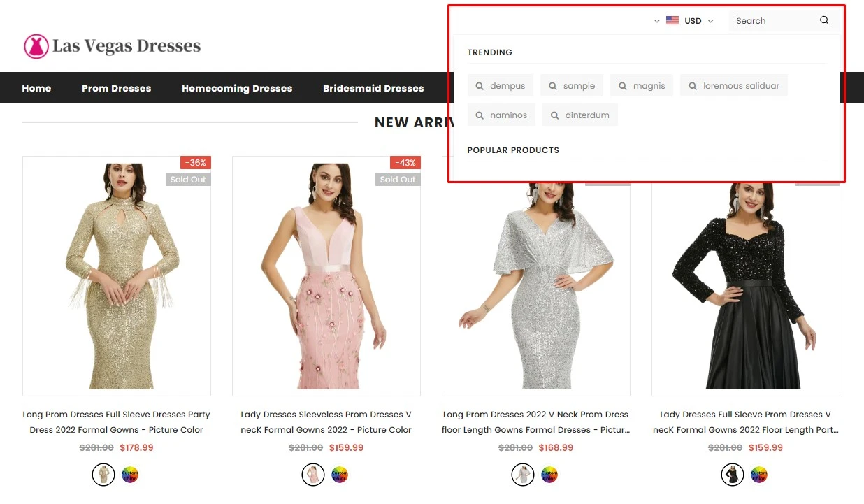Open the Homecoming Dresses menu item
The width and height of the screenshot is (864, 504).
236,88
